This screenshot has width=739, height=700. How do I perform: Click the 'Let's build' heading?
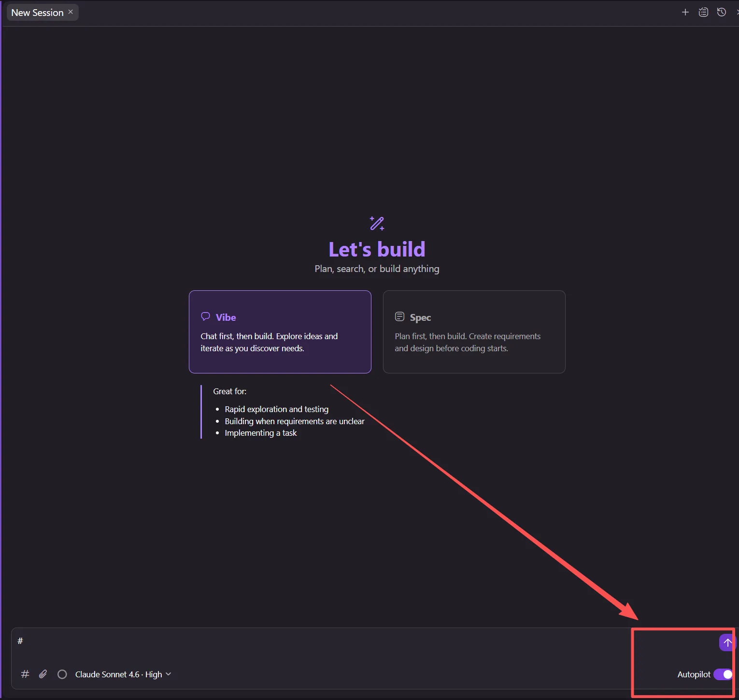click(x=377, y=249)
